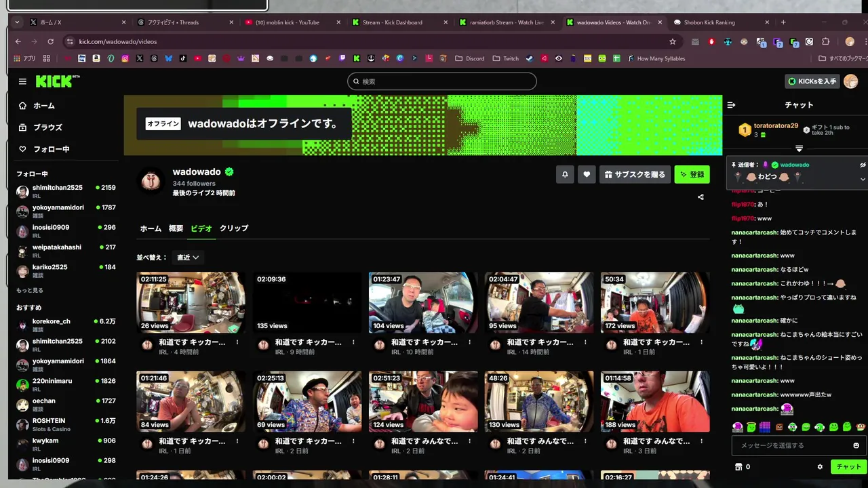
Task: Follow wadowado with the heart button
Action: (x=587, y=174)
